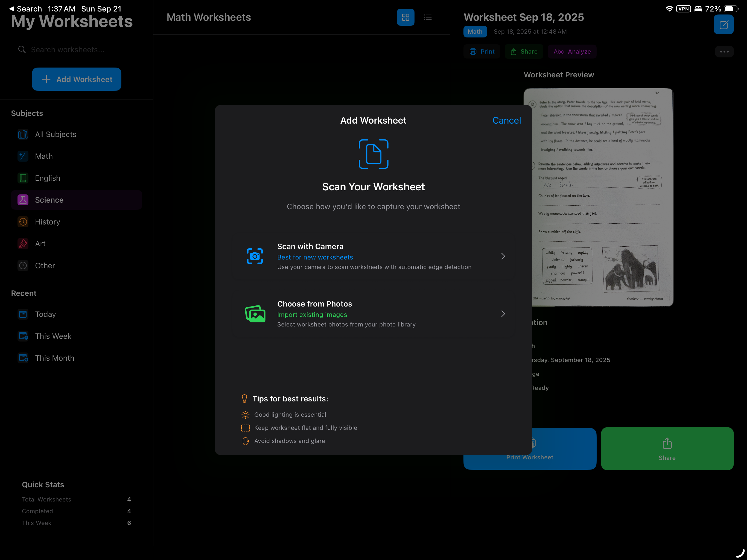Select Science in subjects list
This screenshot has height=560, width=747.
(x=76, y=200)
